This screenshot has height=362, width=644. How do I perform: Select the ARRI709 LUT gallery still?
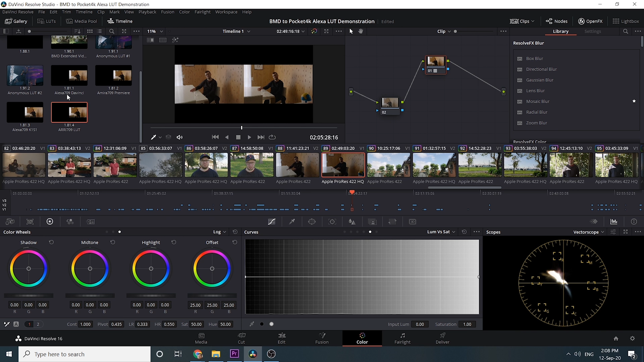(69, 113)
